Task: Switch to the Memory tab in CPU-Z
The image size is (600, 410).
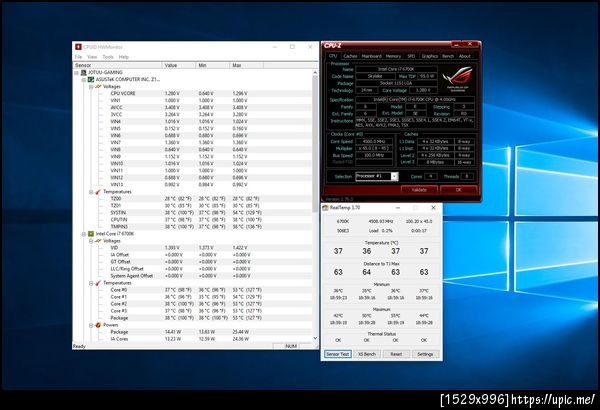Action: [x=393, y=56]
